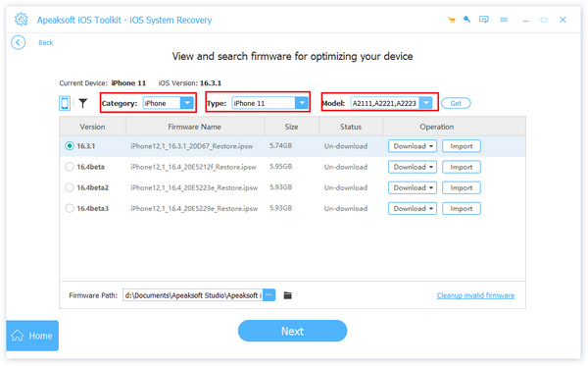The height and width of the screenshot is (366, 588).
Task: Select the phone device icon
Action: point(65,103)
